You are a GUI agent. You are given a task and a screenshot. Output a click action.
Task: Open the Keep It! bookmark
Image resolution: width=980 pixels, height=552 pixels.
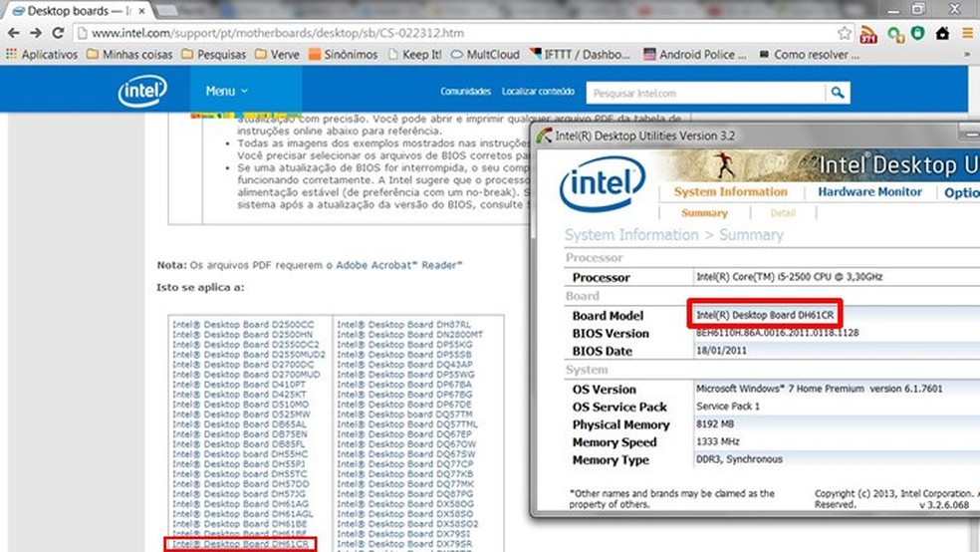[415, 55]
